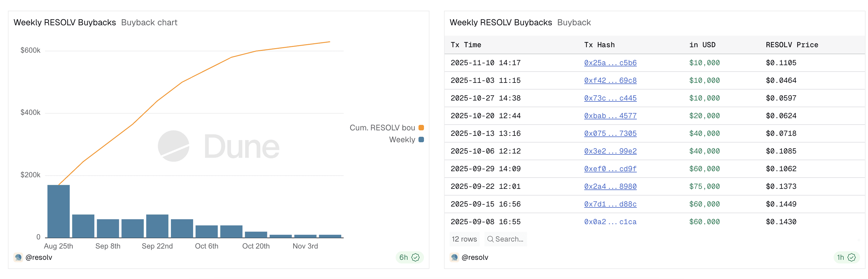This screenshot has height=279, width=868.
Task: Open transaction 0x7d1...d88c
Action: pyautogui.click(x=610, y=204)
